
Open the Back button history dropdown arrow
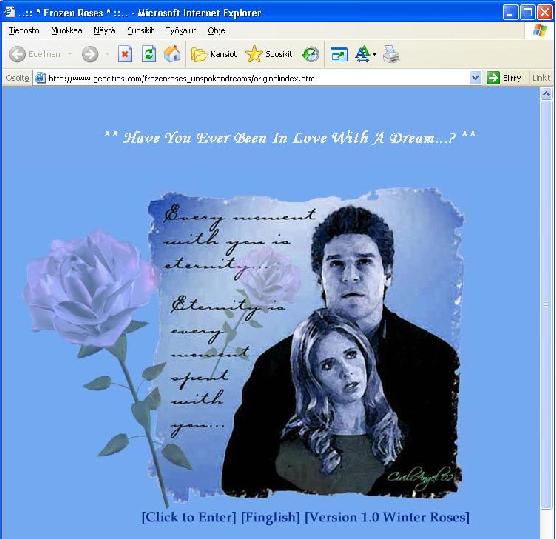tap(70, 54)
